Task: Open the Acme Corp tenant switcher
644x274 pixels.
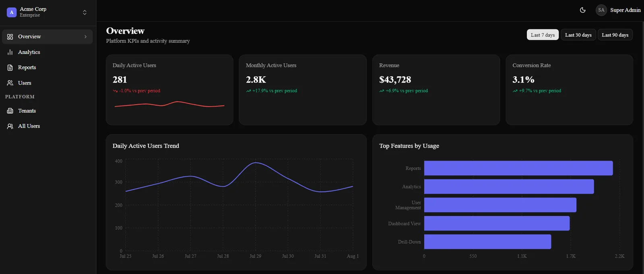Action: 48,12
